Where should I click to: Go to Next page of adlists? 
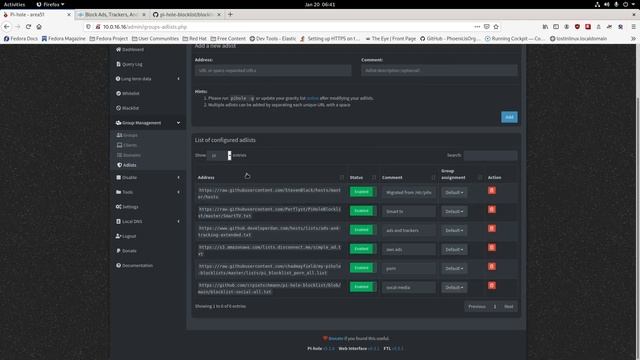[x=509, y=307]
